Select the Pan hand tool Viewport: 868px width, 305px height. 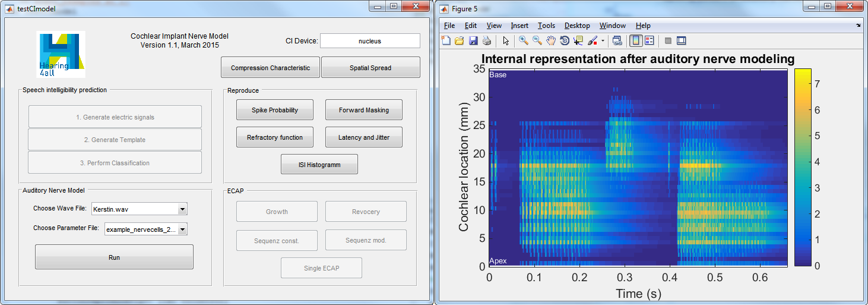[x=550, y=40]
